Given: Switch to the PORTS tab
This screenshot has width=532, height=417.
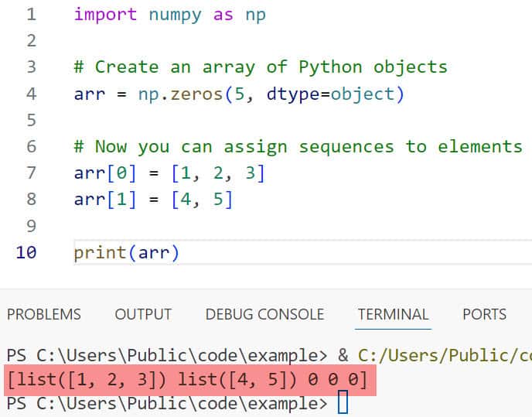Looking at the screenshot, I should click(484, 314).
